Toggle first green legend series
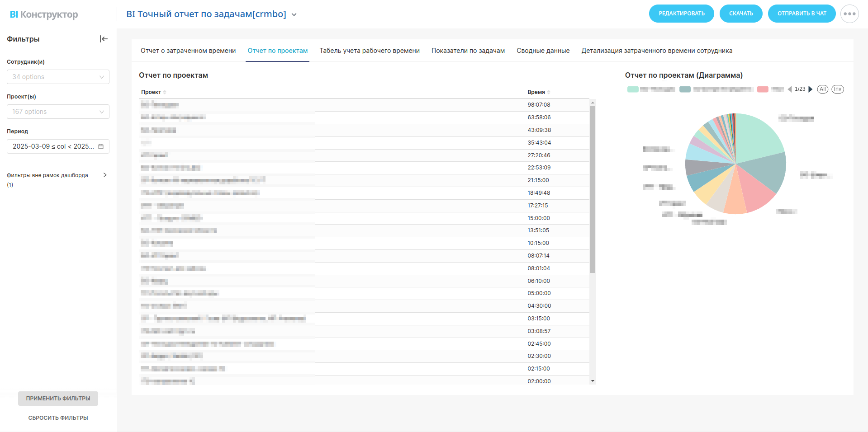Viewport: 868px width, 432px height. [x=633, y=89]
